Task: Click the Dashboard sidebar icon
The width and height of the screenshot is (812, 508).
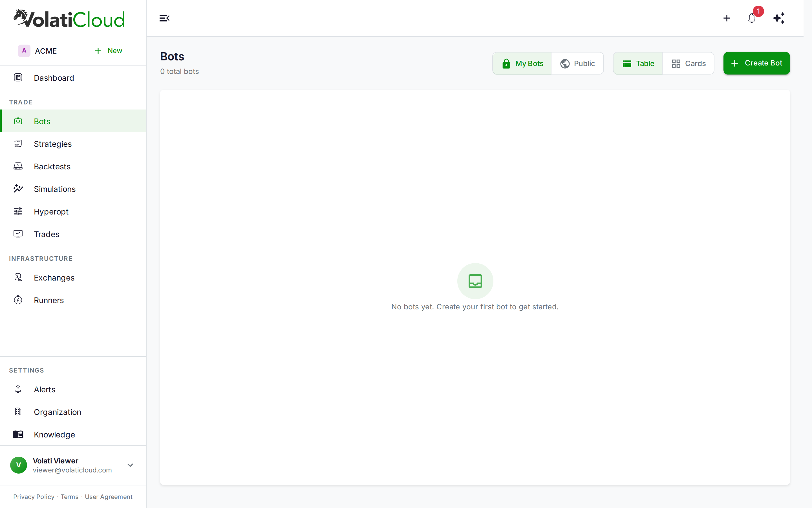Action: [18, 78]
